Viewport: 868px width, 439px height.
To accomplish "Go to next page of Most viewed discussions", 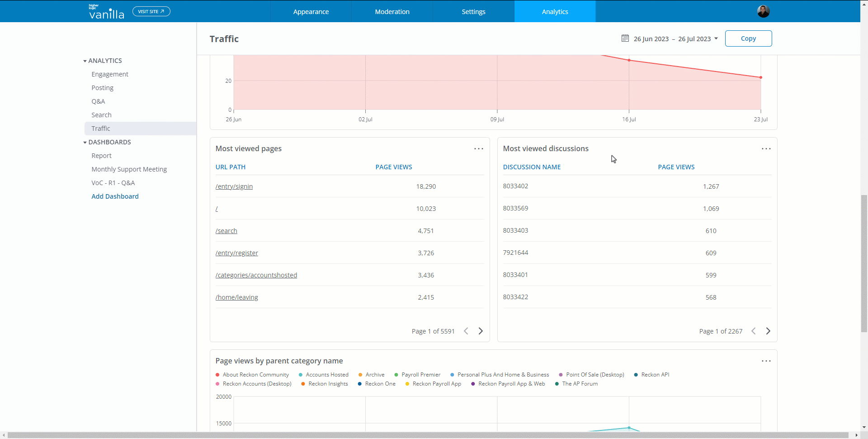I will [x=768, y=331].
